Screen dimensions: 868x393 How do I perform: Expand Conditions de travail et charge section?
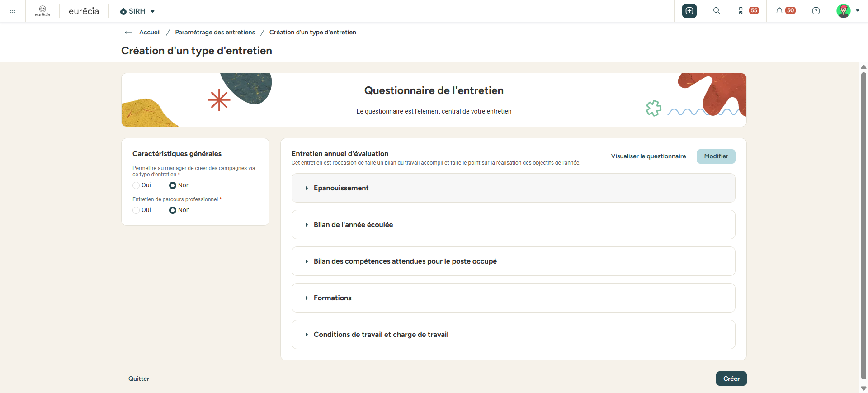click(514, 335)
